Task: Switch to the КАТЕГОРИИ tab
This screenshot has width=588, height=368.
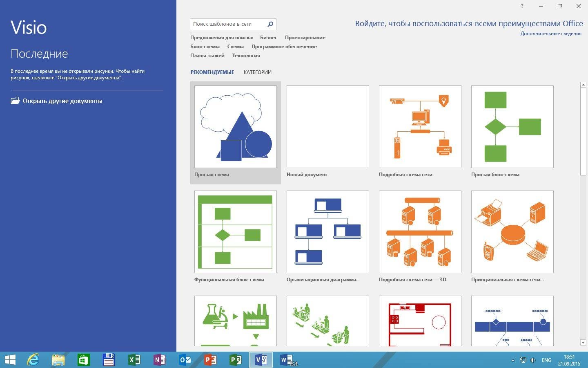Action: pos(258,72)
